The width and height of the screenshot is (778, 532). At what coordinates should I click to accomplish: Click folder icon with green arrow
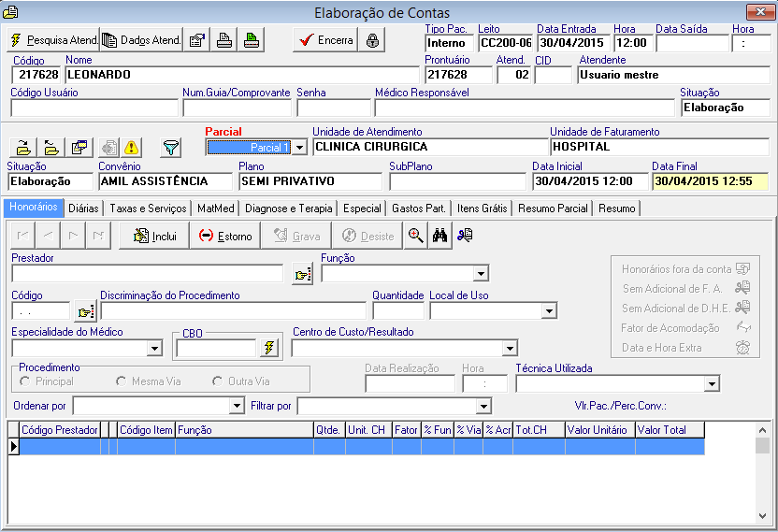23,148
